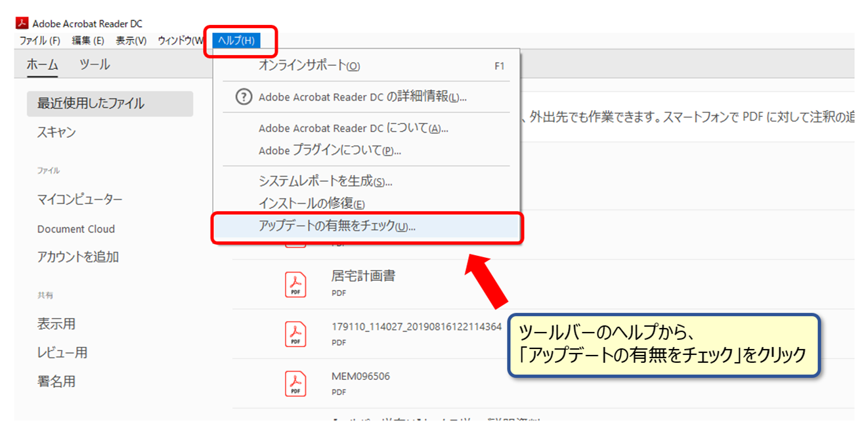Screen dimensions: 868x433
Task: Click the PDF icon for 179110_114027 file
Action: coord(295,334)
